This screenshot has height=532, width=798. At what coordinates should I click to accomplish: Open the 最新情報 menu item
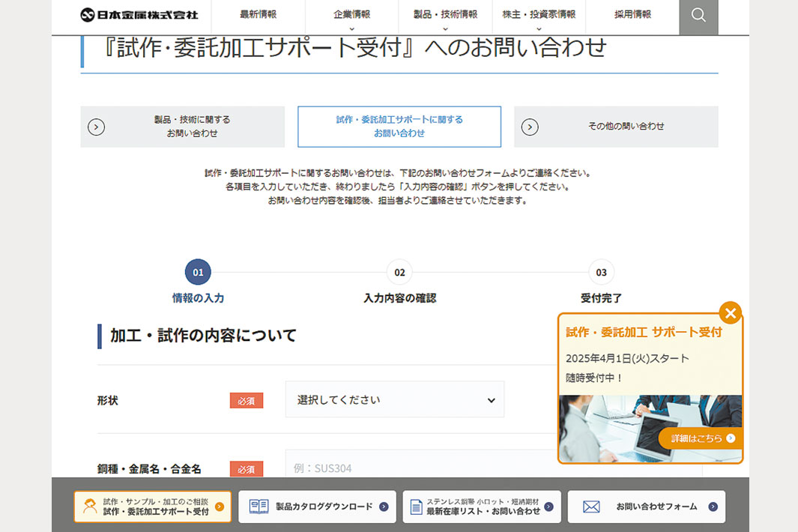(x=258, y=15)
